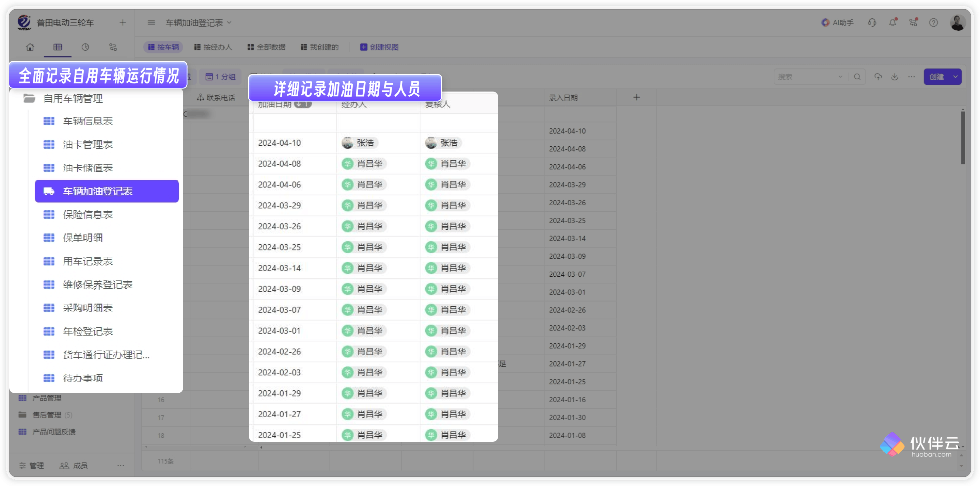Add a new workspace with plus icon
980x486 pixels.
pyautogui.click(x=123, y=22)
